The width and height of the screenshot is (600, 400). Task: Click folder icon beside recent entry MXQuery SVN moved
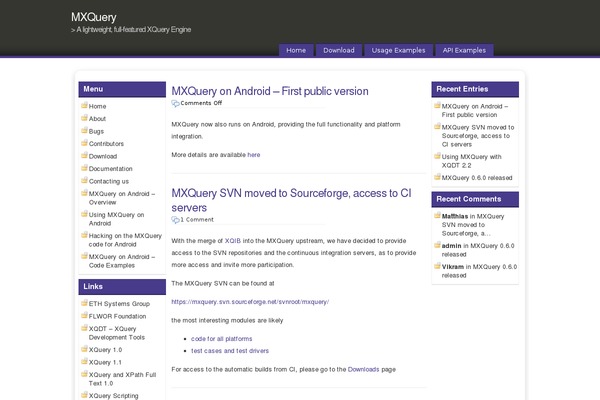pos(437,126)
